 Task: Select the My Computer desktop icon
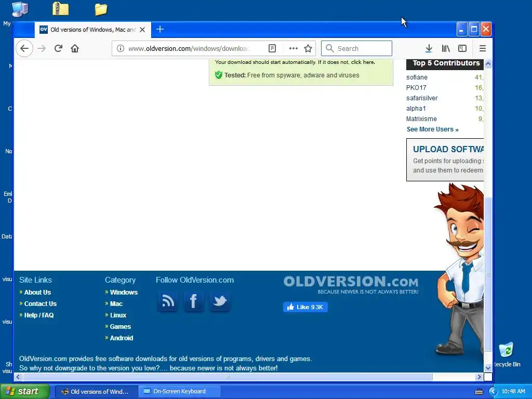click(20, 9)
